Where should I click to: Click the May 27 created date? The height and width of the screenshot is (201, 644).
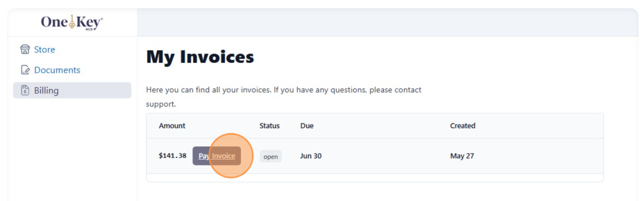(462, 156)
